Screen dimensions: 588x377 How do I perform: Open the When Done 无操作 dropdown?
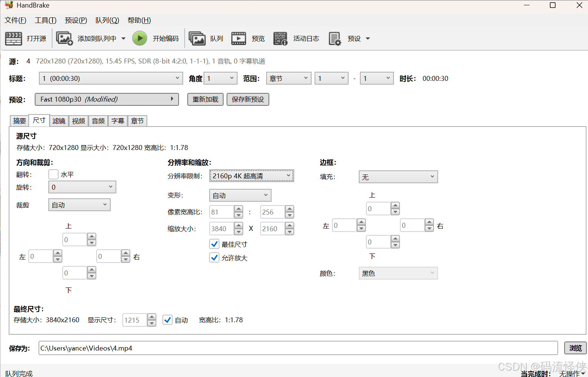pos(572,373)
